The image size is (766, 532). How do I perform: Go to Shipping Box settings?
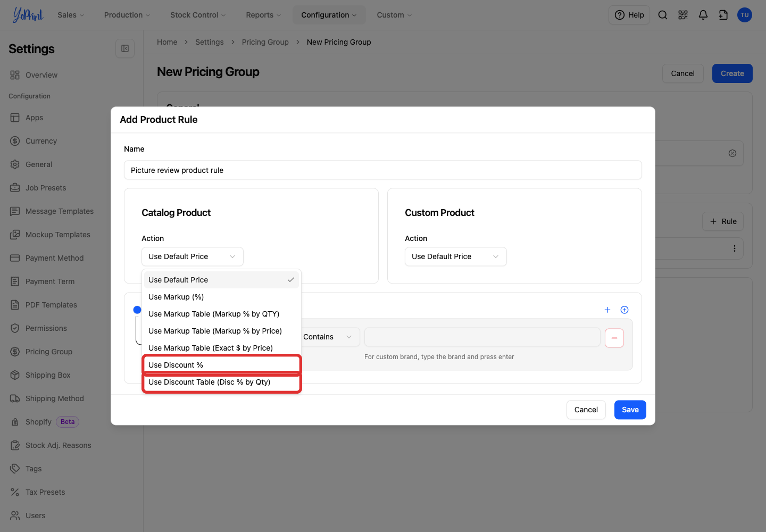click(48, 375)
